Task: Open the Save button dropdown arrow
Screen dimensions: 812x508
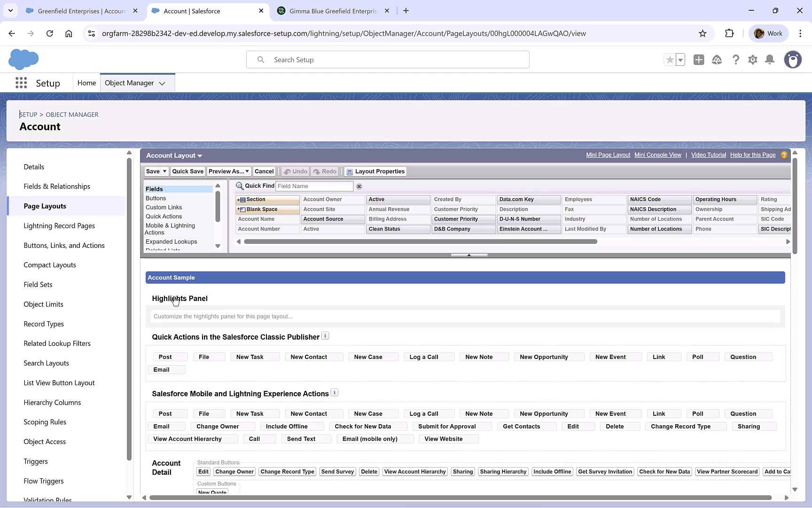Action: click(x=164, y=171)
